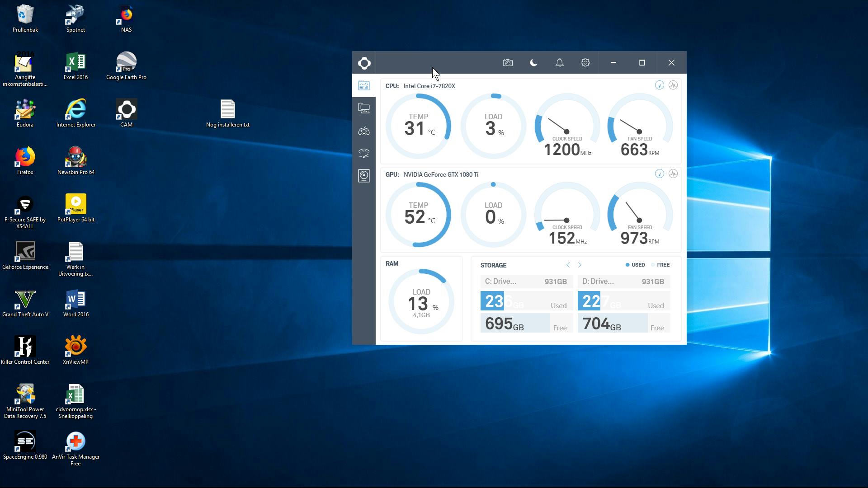Screen dimensions: 868x488
Task: Go to next storage drives
Action: point(580,265)
